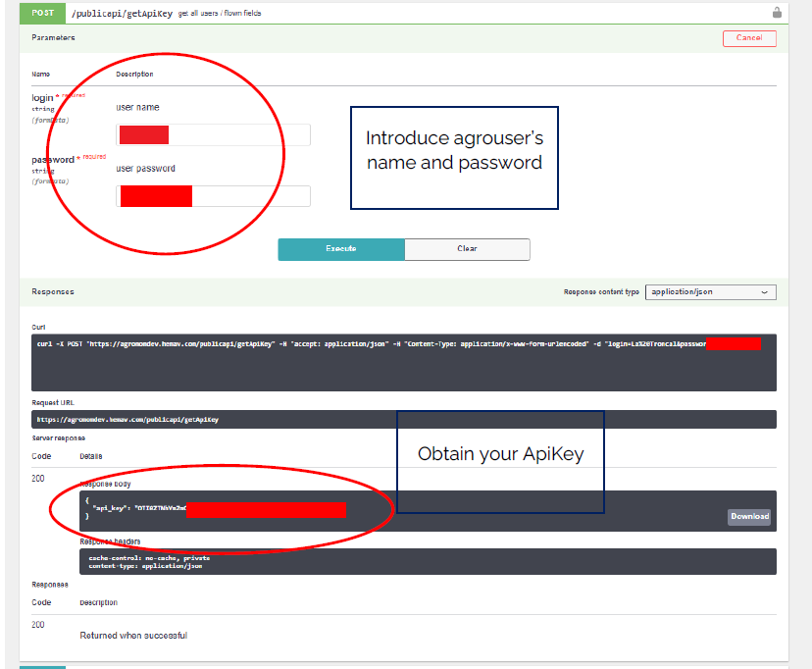Click the cache-control response header line
Image resolution: width=812 pixels, height=669 pixels.
tap(149, 558)
